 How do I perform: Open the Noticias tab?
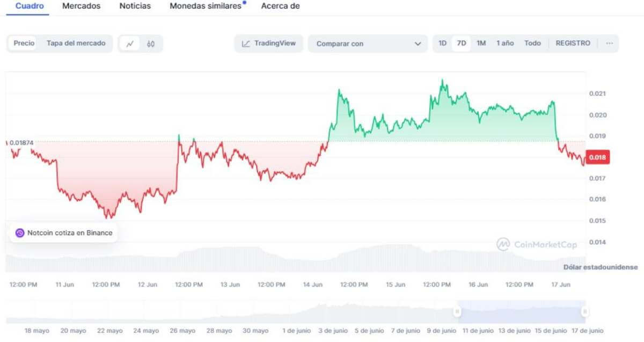135,6
